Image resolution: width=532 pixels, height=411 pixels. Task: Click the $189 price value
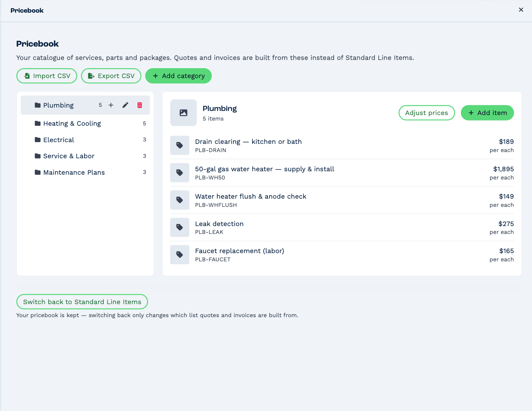(x=506, y=141)
